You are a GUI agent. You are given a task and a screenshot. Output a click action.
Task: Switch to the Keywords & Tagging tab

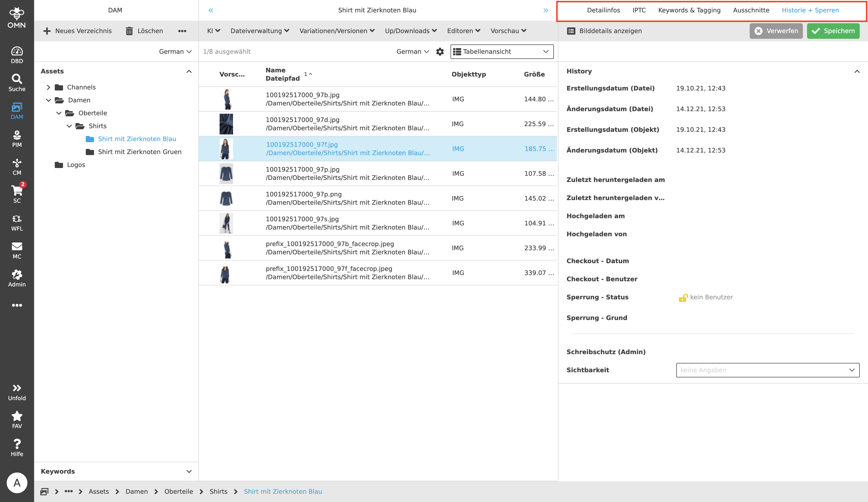point(689,10)
